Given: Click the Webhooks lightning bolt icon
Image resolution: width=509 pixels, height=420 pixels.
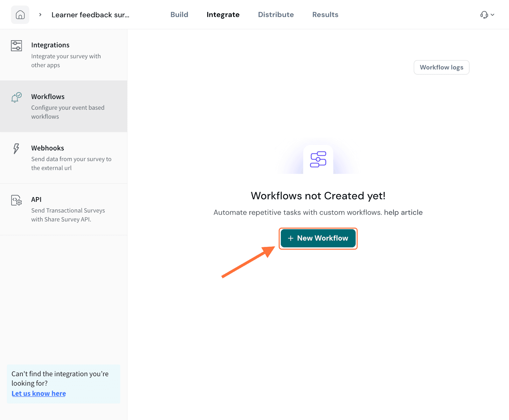Looking at the screenshot, I should [16, 148].
